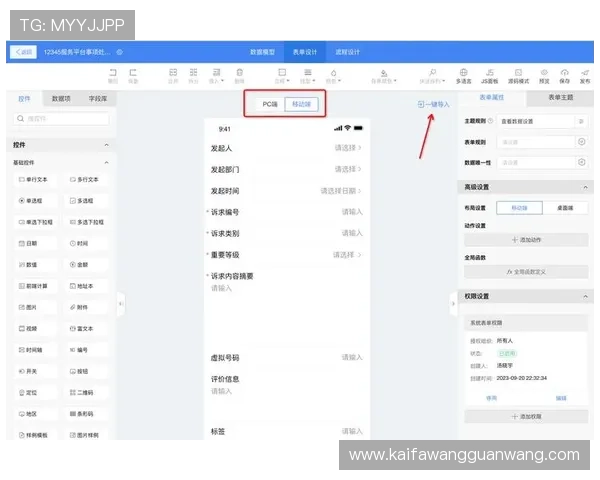
Task: Add the 金额 amount control
Action: click(86, 264)
